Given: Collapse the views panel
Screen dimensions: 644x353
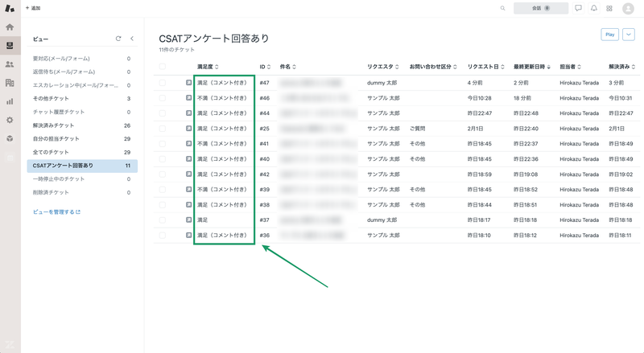Looking at the screenshot, I should click(132, 39).
